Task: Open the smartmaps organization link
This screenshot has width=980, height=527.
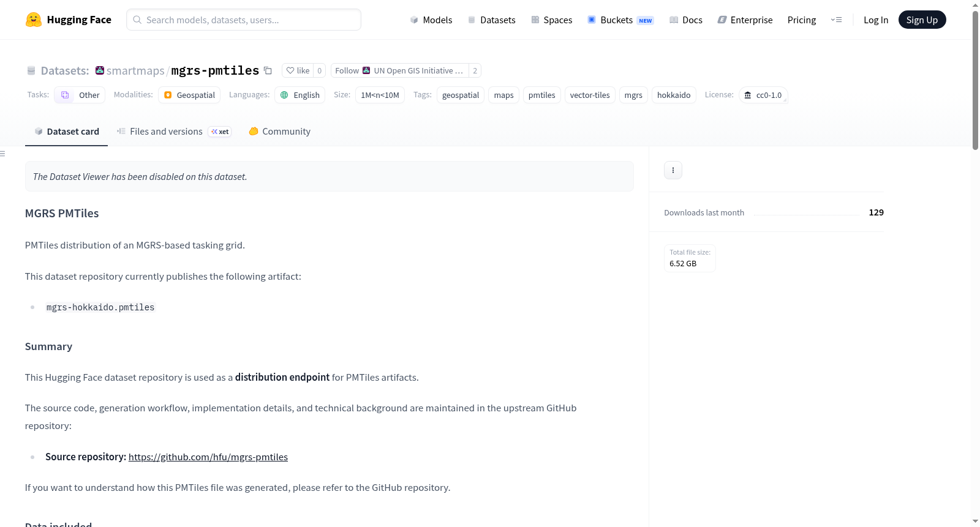Action: pyautogui.click(x=135, y=71)
